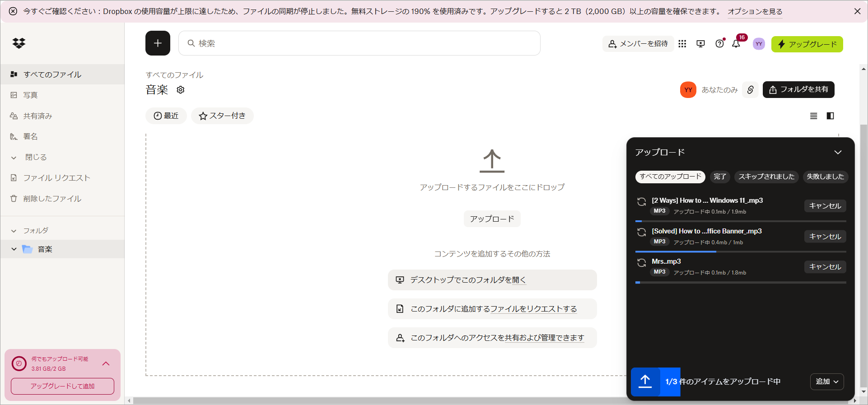Click progress bar of Mrs..mp3
Image resolution: width=868 pixels, height=405 pixels.
click(x=741, y=282)
